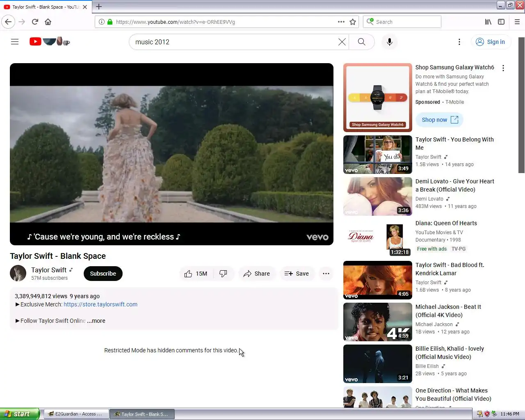
Task: Open Michael Jackson Beat It thumbnail
Action: [x=378, y=322]
